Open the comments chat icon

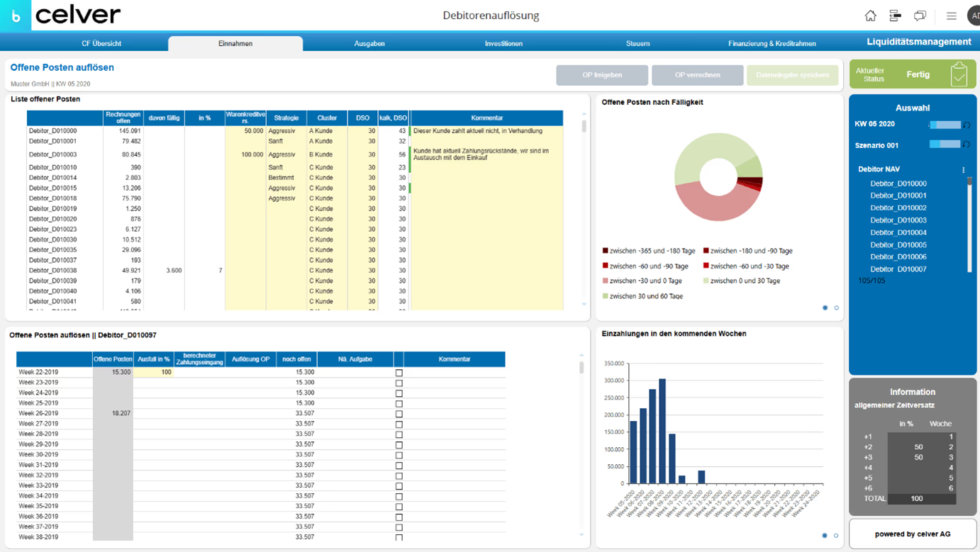tap(920, 16)
